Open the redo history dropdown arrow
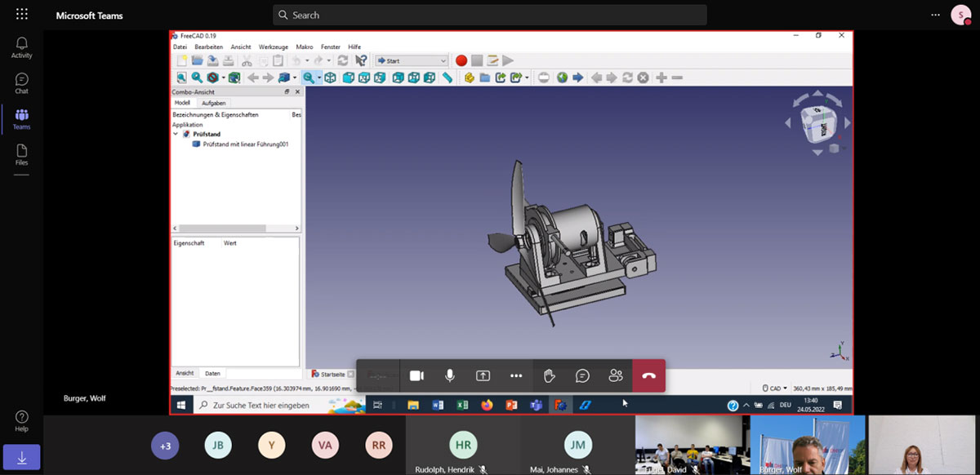Image resolution: width=980 pixels, height=475 pixels. point(328,60)
